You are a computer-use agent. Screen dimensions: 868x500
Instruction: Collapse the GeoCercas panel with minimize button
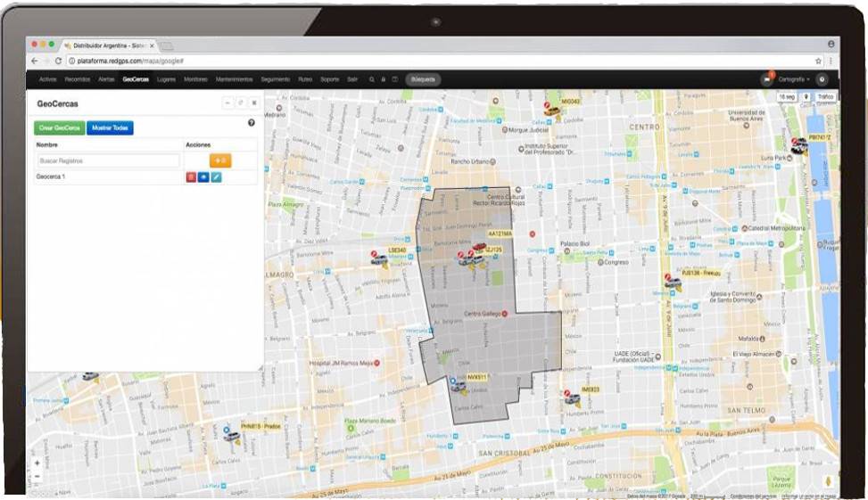click(x=227, y=103)
